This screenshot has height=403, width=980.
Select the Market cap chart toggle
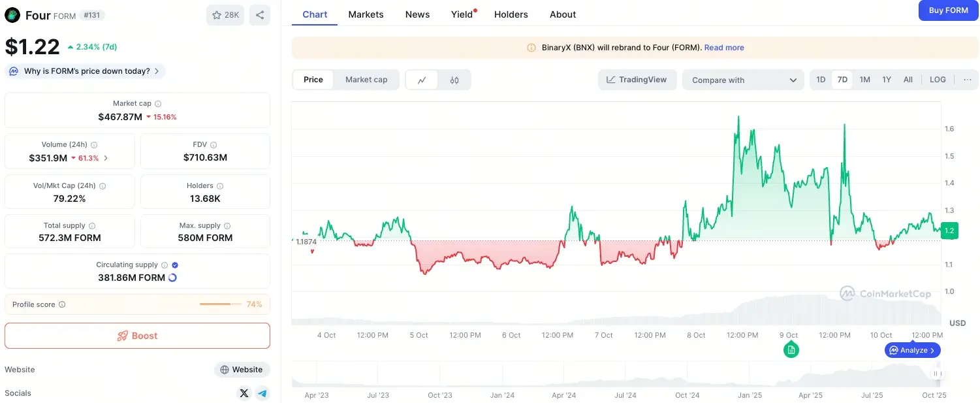click(366, 80)
